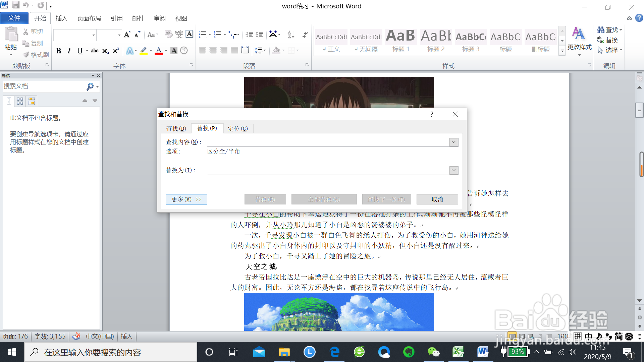Click the Sort icon in the paragraph group
This screenshot has width=644, height=362.
[x=291, y=34]
